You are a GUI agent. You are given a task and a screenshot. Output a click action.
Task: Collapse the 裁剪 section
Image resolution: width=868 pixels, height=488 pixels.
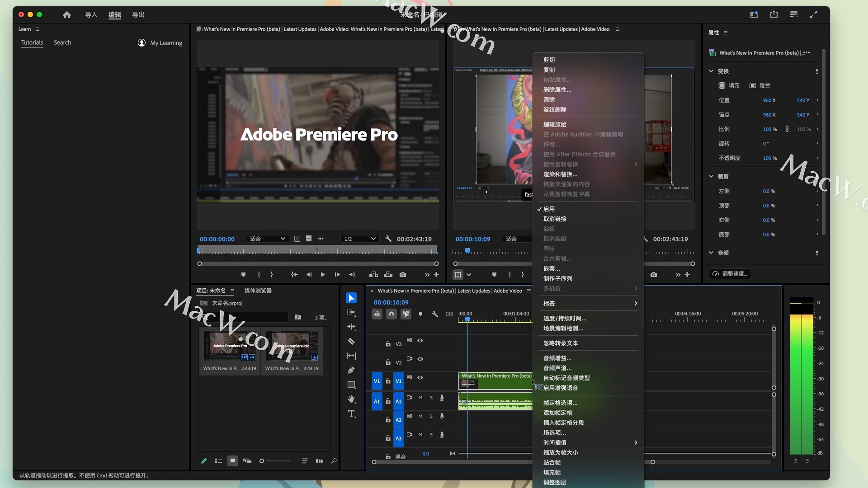[711, 176]
